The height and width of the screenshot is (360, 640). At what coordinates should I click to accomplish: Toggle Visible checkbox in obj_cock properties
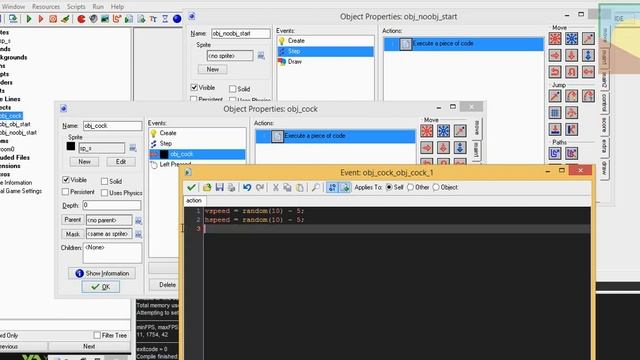coord(66,180)
